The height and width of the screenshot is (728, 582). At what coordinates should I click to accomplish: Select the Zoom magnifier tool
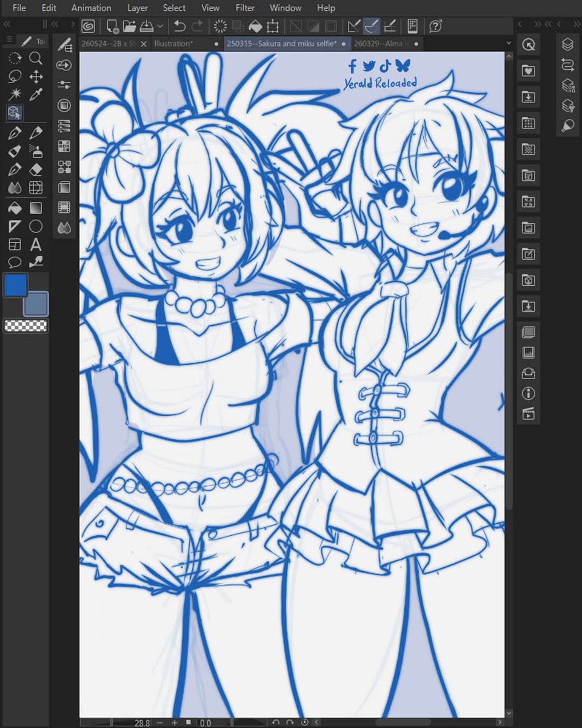tap(36, 58)
